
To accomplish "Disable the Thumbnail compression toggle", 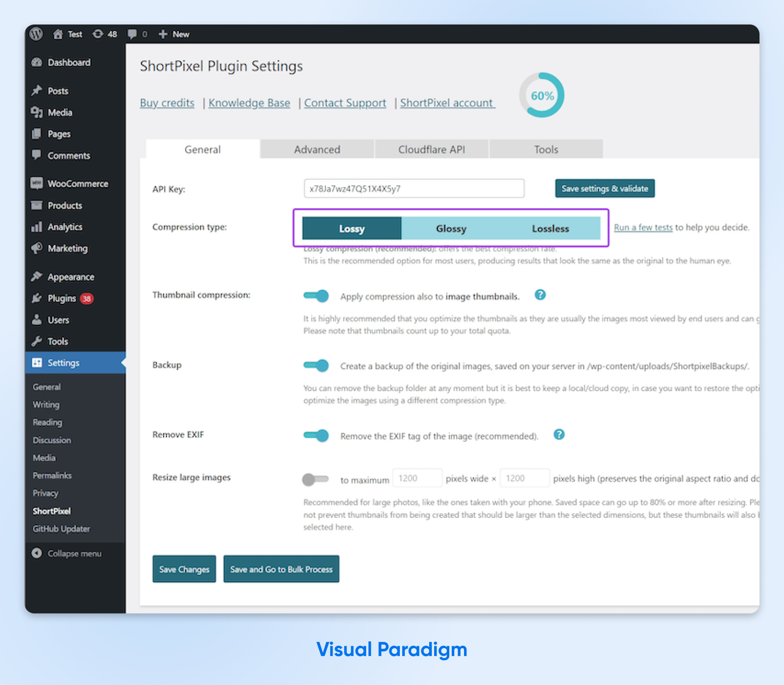I will pos(316,295).
